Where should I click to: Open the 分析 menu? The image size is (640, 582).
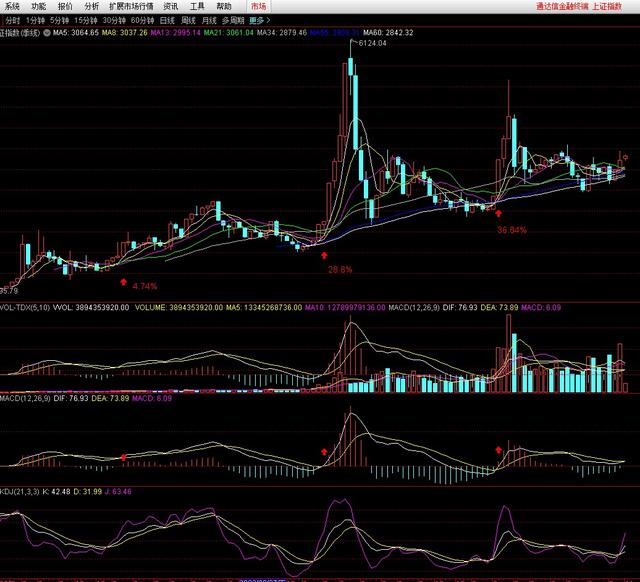click(x=91, y=6)
